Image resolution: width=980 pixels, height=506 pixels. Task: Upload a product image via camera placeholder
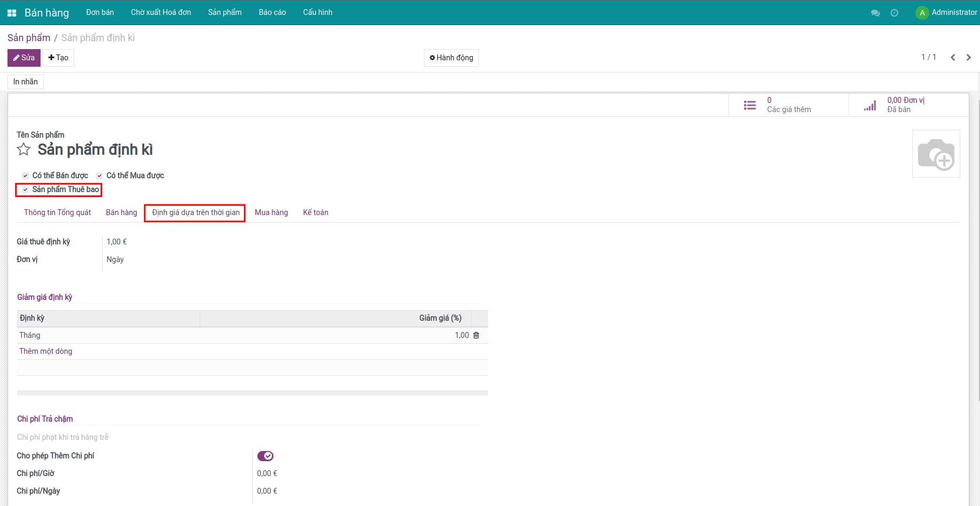(x=936, y=154)
